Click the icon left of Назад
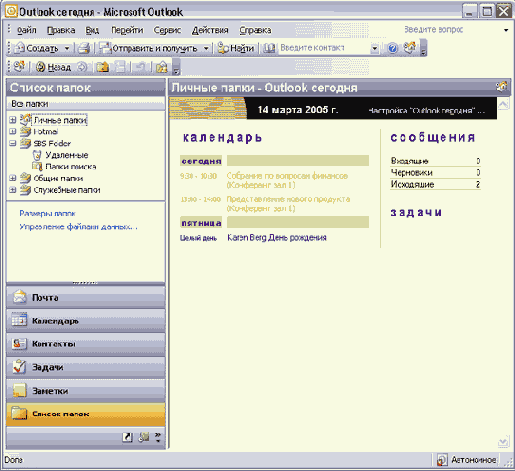 click(x=19, y=67)
